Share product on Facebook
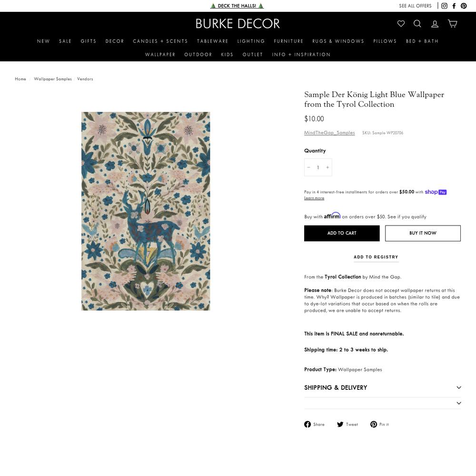 click(x=314, y=424)
